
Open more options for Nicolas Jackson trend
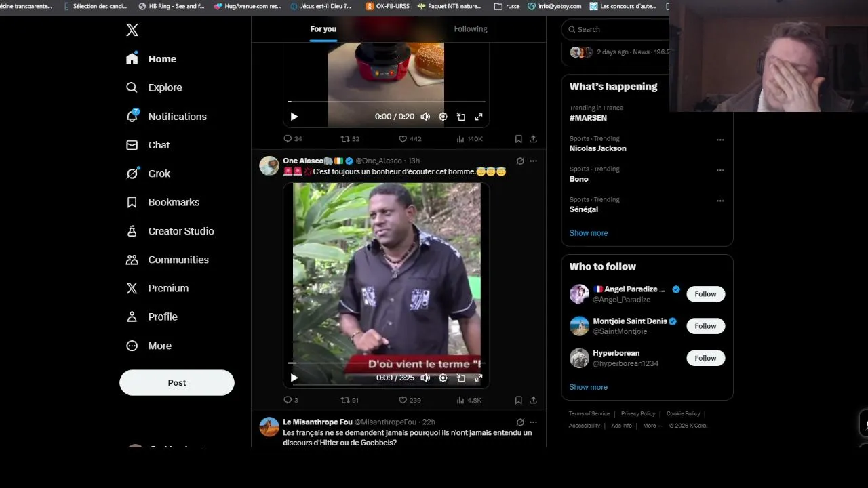[720, 140]
